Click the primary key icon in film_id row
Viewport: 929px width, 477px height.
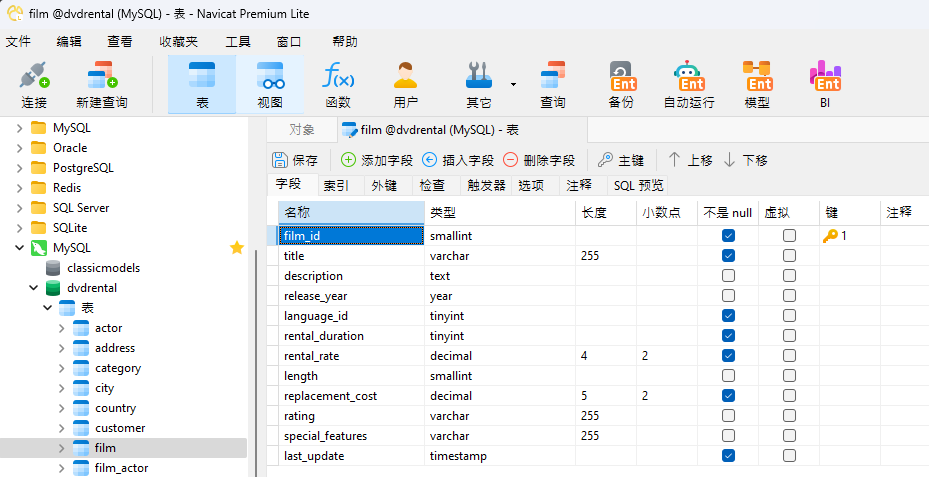830,236
